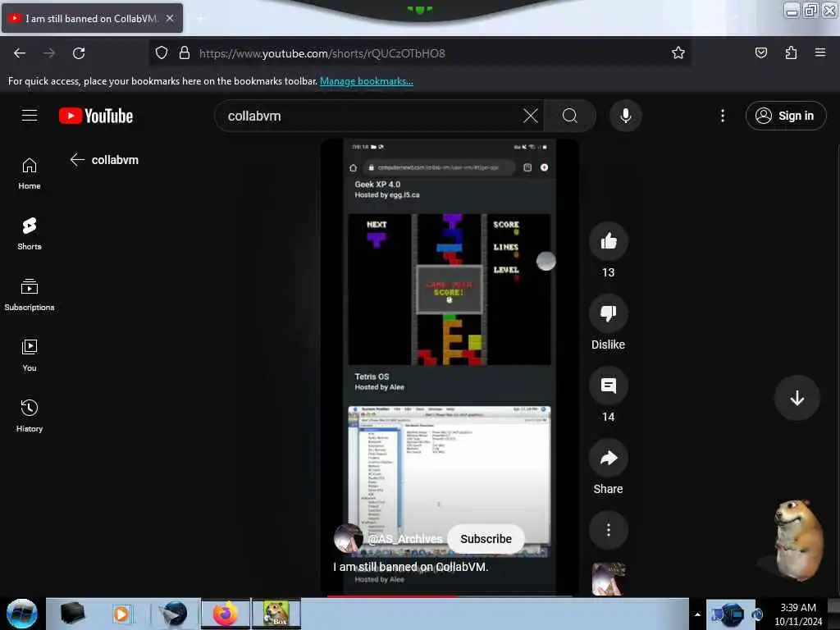Close the CollabVM YouTube tab
Viewport: 840px width, 630px height.
[170, 18]
